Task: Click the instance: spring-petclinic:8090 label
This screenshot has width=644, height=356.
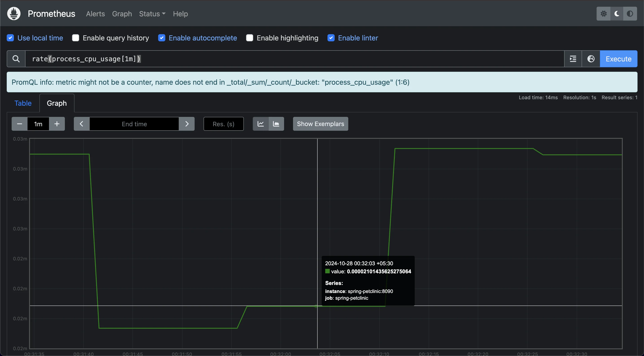Action: 359,291
